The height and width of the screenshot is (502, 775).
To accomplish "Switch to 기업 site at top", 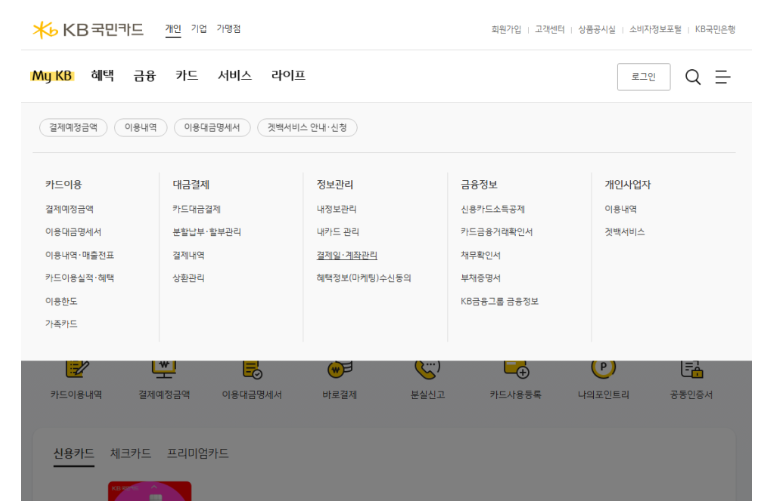I will [x=199, y=29].
